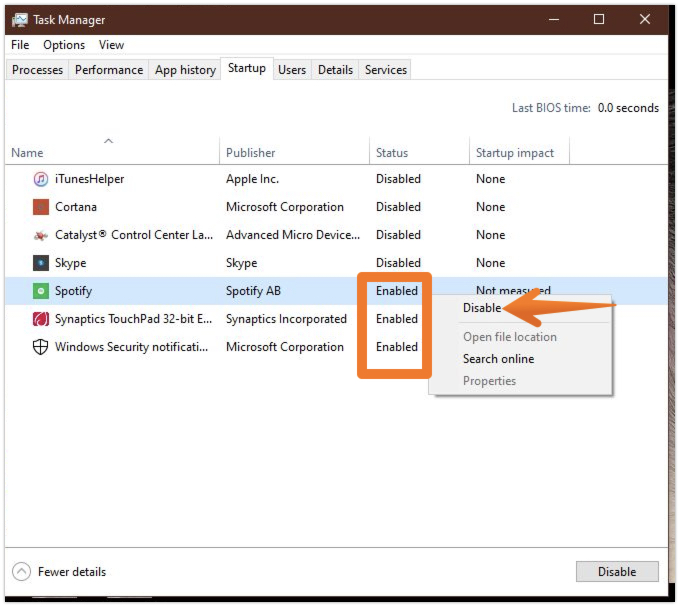
Task: Click the iTunesHelper app icon
Action: tap(41, 179)
